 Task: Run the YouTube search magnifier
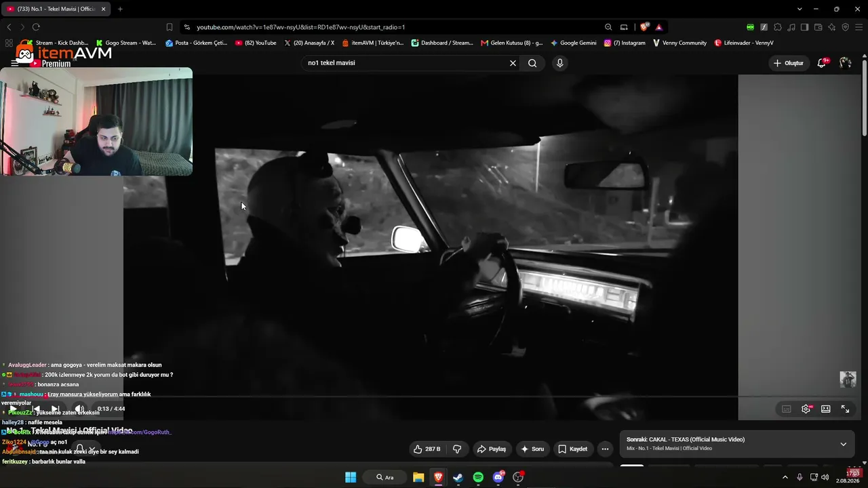pos(532,63)
